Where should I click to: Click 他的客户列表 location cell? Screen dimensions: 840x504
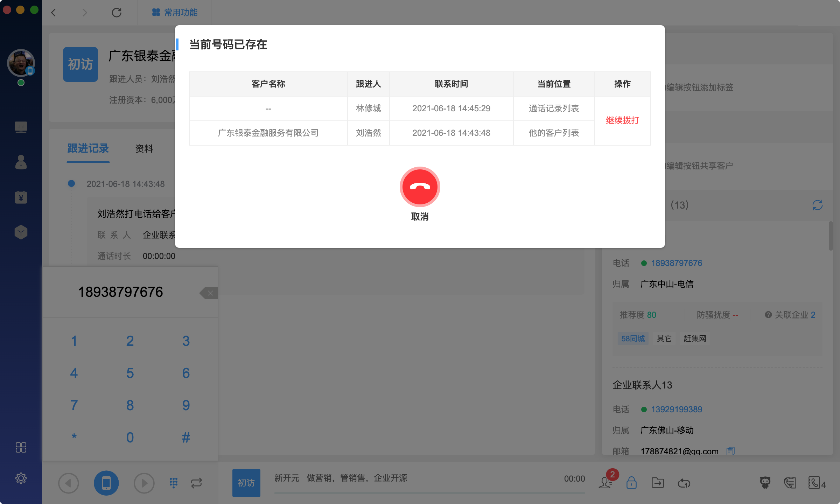click(554, 133)
